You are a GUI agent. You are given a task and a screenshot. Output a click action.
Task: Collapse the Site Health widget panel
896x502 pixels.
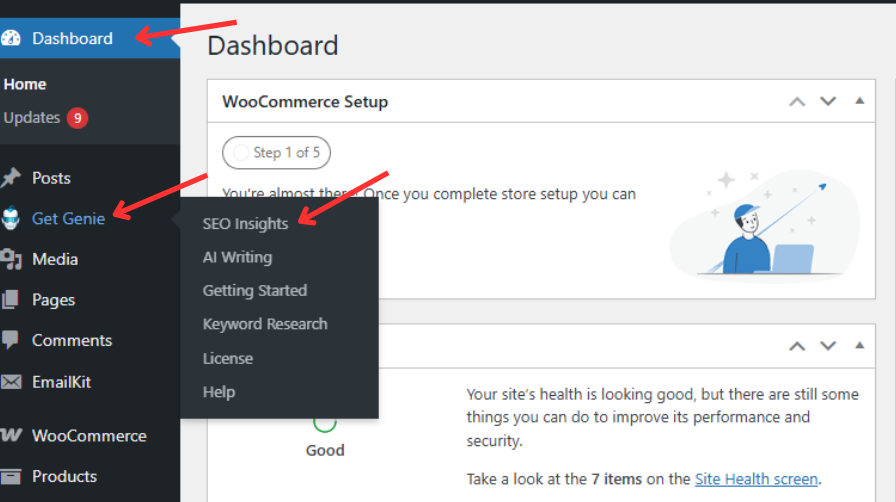(x=859, y=345)
